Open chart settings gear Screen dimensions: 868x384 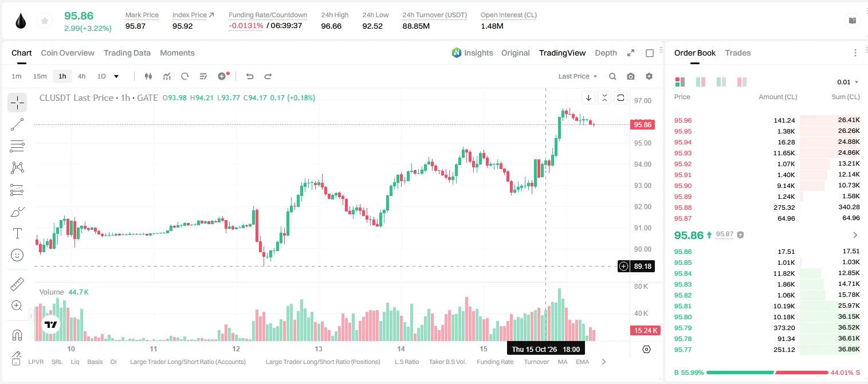(649, 76)
